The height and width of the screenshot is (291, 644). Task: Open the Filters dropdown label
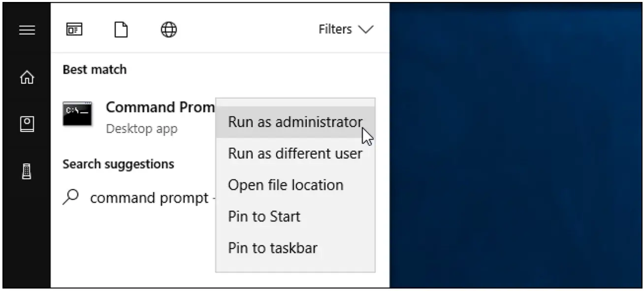335,30
